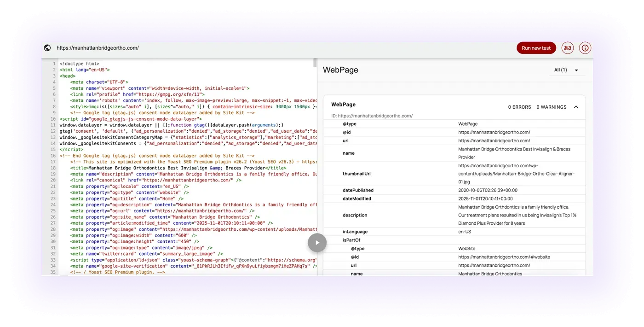Click the description property row

(454, 215)
